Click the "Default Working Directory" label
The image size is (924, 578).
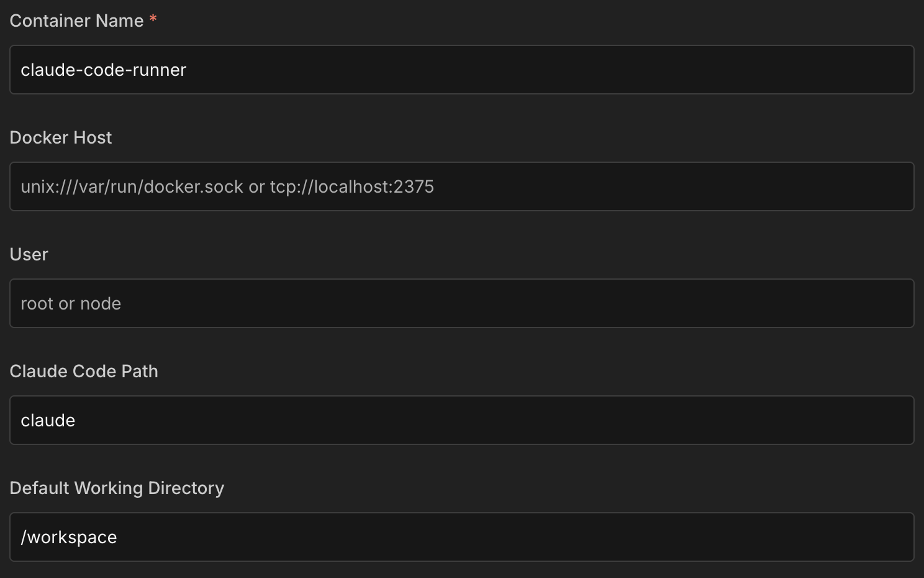[117, 489]
